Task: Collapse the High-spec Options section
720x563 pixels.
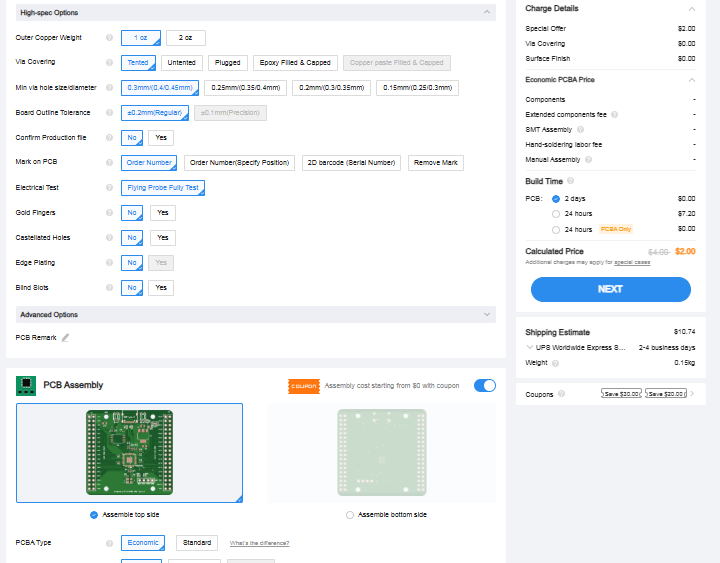Action: tap(487, 12)
